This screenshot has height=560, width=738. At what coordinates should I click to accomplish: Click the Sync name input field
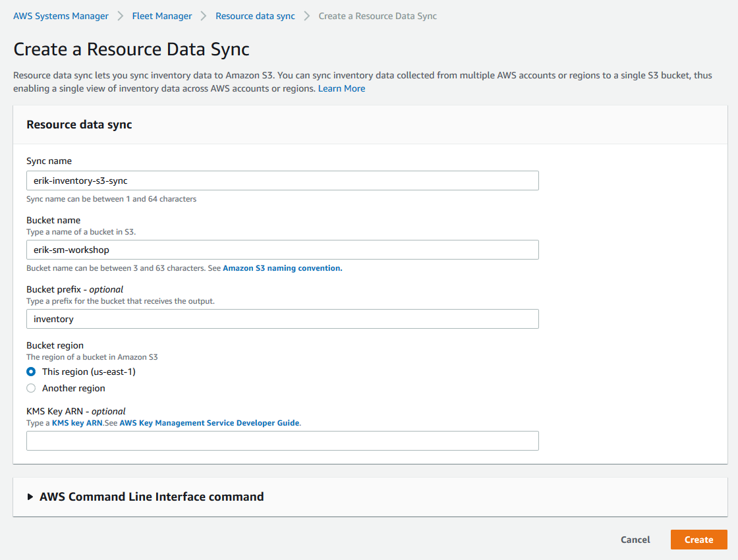tap(283, 181)
